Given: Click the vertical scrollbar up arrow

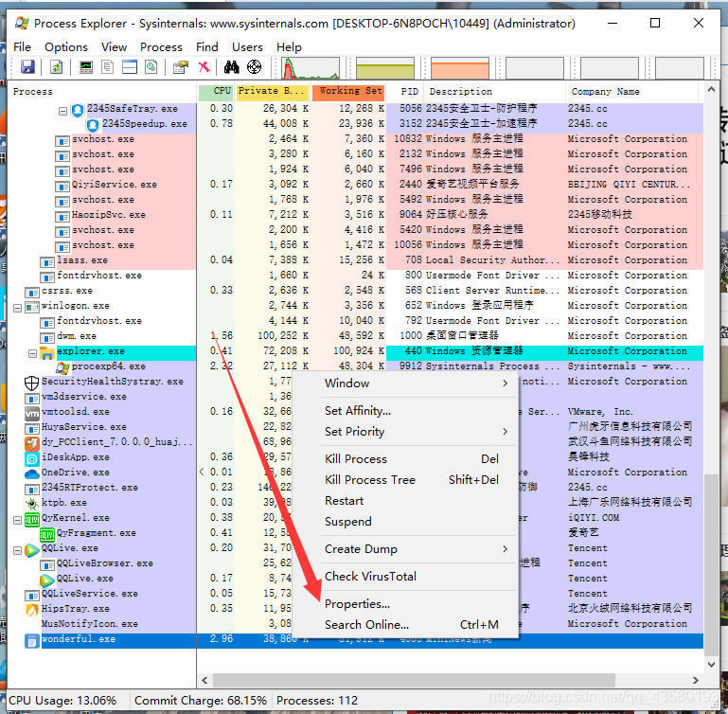Looking at the screenshot, I should point(711,89).
